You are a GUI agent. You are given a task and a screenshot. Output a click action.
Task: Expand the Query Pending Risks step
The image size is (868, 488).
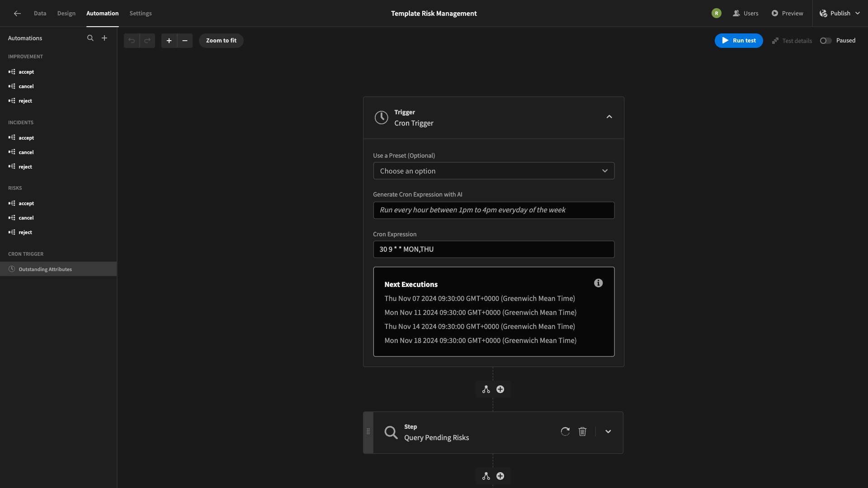pyautogui.click(x=608, y=432)
